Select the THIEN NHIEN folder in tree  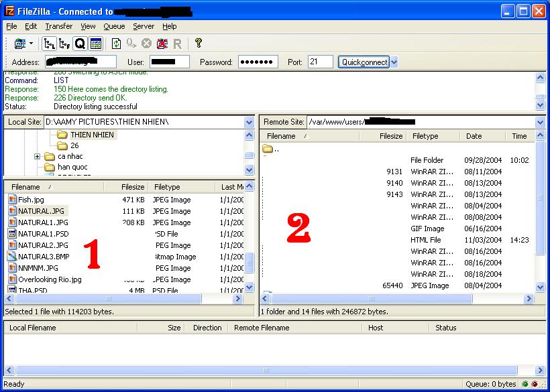(x=92, y=135)
